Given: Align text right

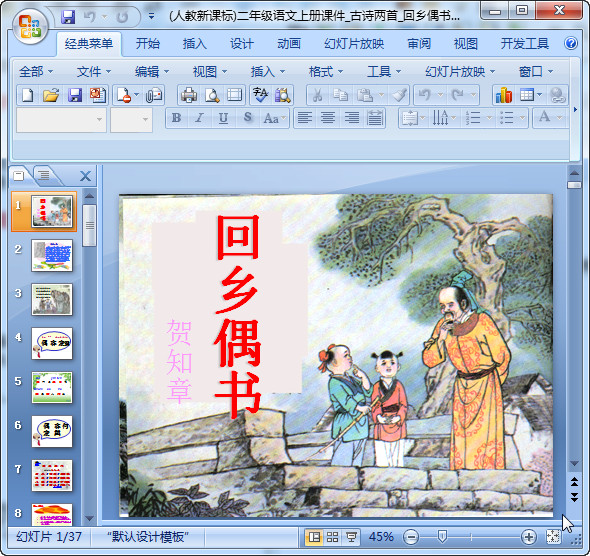Looking at the screenshot, I should 351,118.
